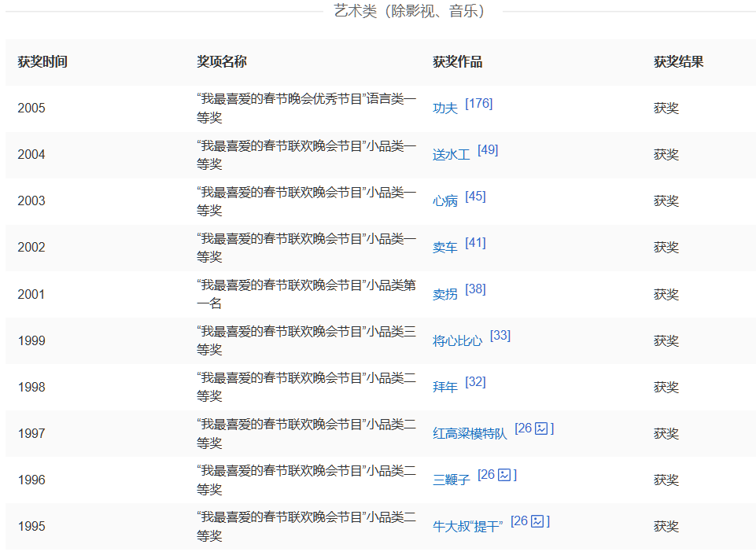The image size is (756, 559).
Task: Click citation reference [32]
Action: click(475, 382)
